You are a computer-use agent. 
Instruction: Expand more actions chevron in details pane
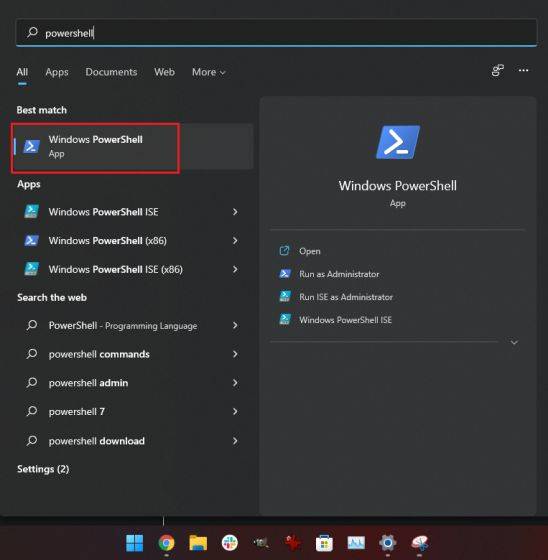click(x=514, y=342)
